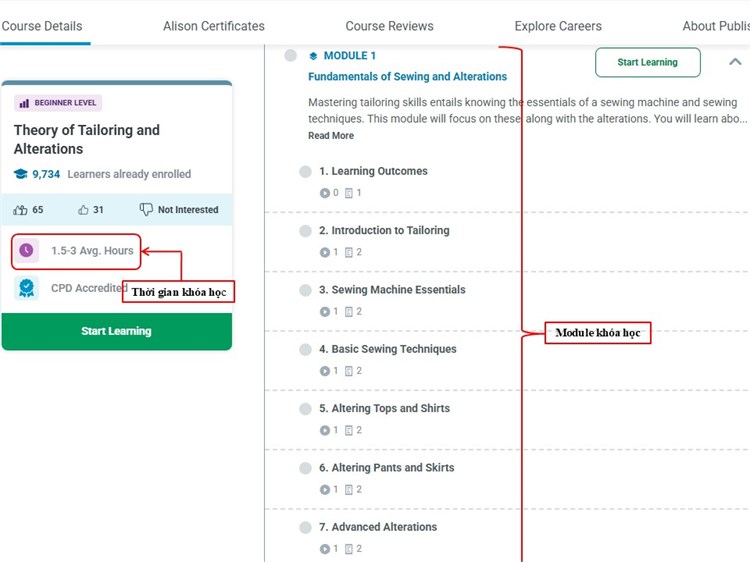Open the Alison Certificates tab

(x=214, y=26)
